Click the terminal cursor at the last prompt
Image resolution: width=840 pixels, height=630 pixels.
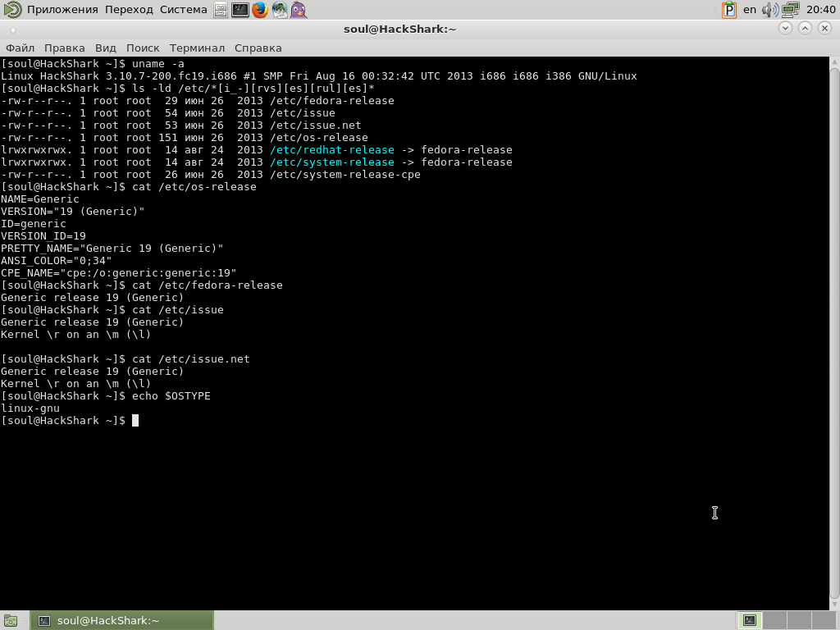[x=135, y=421]
